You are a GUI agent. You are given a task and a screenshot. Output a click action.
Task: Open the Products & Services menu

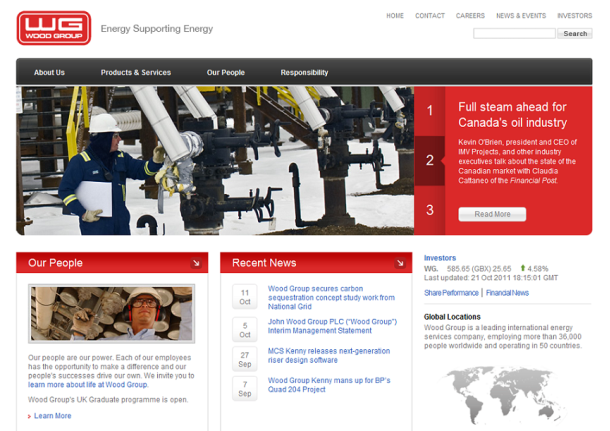click(136, 72)
